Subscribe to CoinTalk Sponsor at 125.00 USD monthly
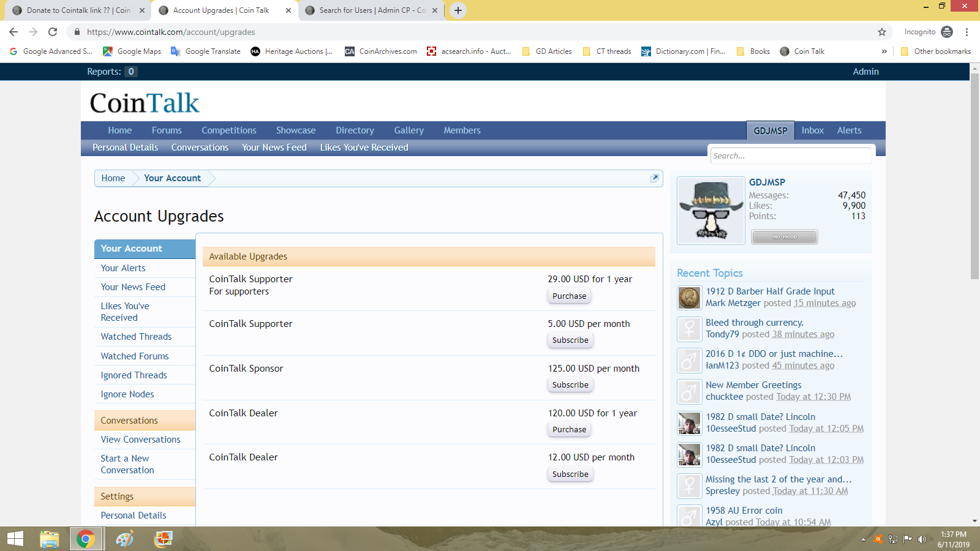Image resolution: width=980 pixels, height=551 pixels. [570, 385]
